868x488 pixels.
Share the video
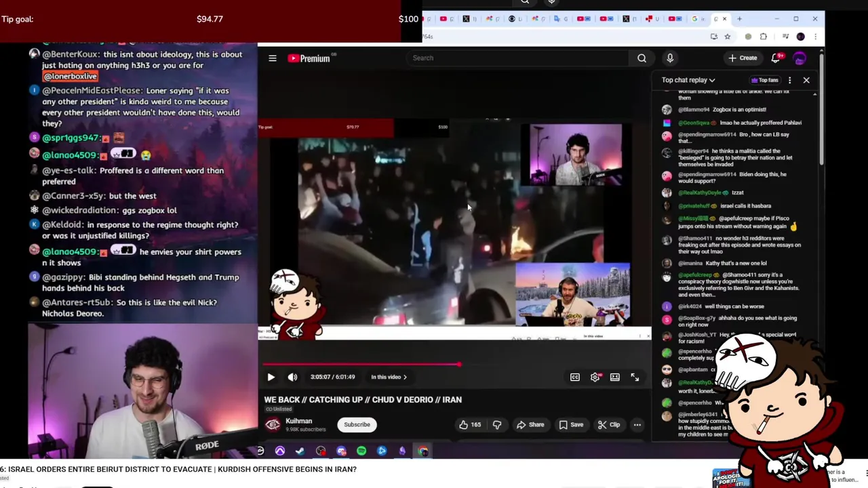coord(530,425)
